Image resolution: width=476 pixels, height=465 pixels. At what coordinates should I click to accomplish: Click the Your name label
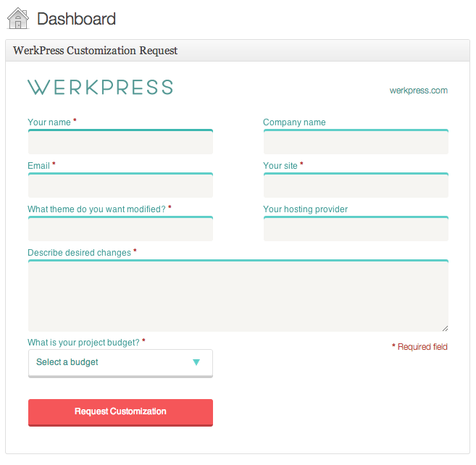[49, 122]
